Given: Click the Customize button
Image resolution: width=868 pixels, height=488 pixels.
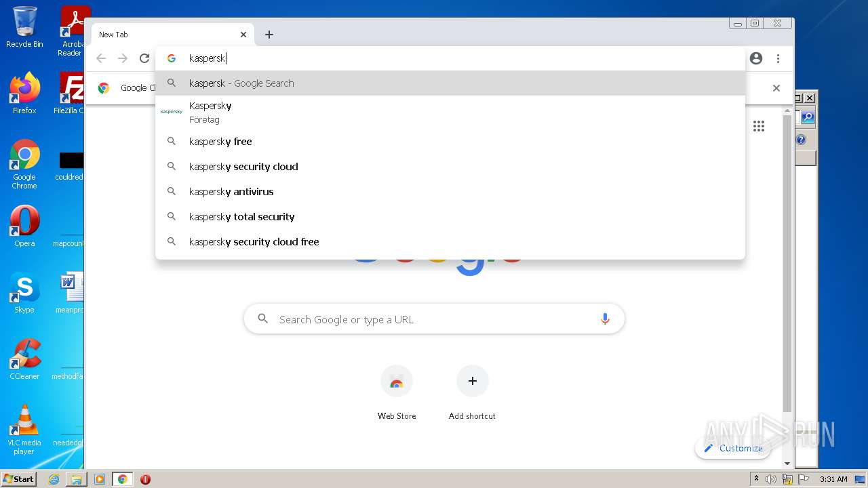Looking at the screenshot, I should coord(733,448).
